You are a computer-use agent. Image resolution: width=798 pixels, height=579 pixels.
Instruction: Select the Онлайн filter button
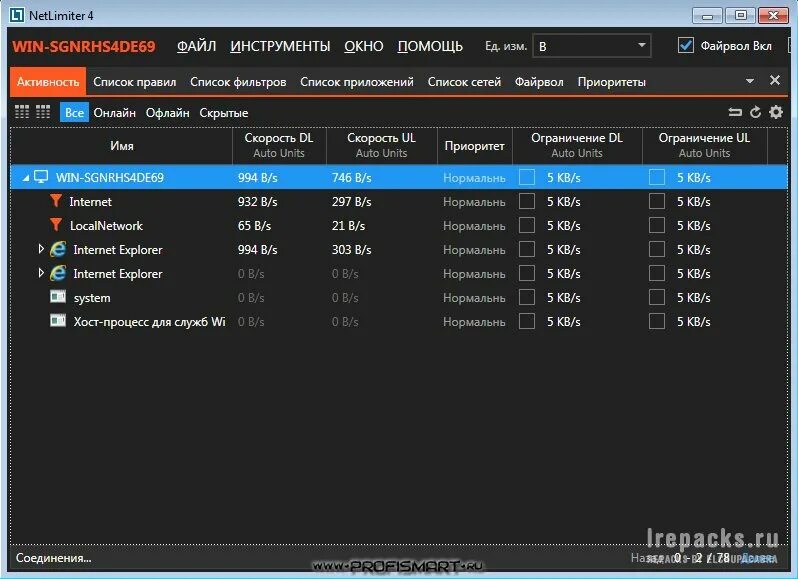click(115, 112)
